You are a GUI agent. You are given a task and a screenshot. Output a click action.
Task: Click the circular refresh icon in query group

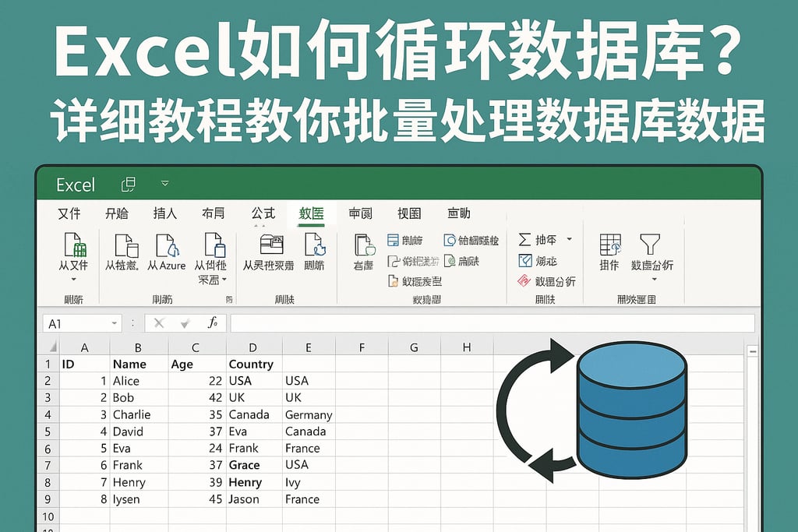point(450,240)
